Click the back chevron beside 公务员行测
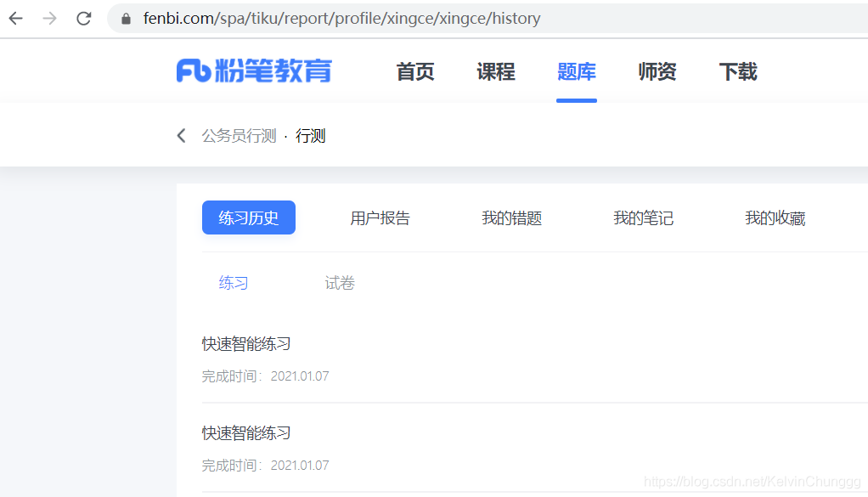 tap(181, 134)
